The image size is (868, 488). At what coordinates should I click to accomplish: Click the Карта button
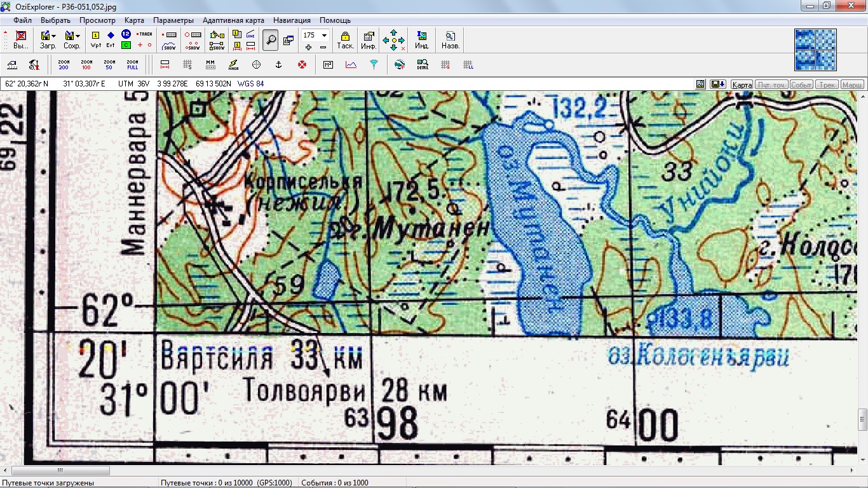[741, 85]
